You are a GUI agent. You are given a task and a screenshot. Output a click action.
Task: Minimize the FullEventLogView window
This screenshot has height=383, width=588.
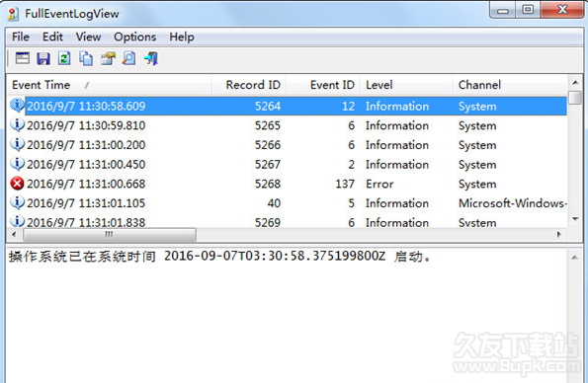pyautogui.click(x=503, y=10)
